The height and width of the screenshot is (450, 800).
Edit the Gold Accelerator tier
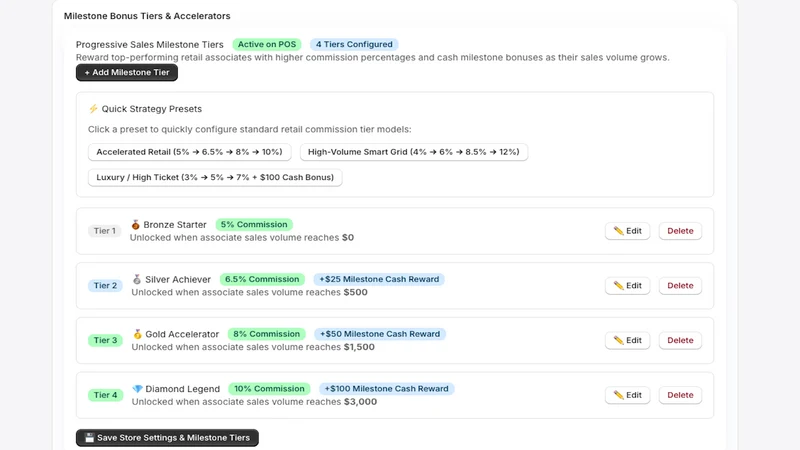tap(628, 340)
